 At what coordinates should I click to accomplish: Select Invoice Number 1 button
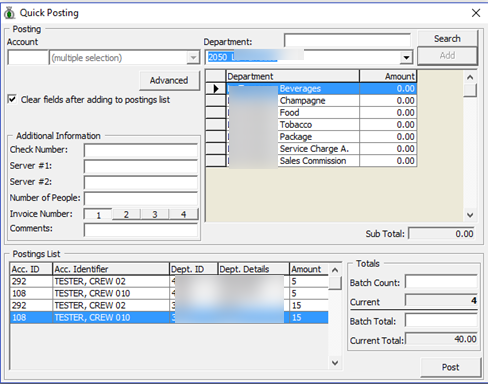pyautogui.click(x=98, y=215)
